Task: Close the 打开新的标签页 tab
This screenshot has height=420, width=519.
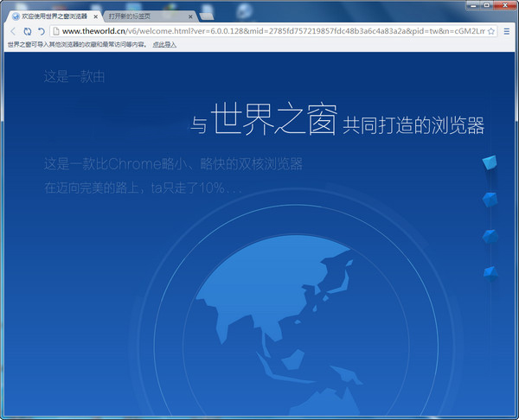Action: (190, 16)
